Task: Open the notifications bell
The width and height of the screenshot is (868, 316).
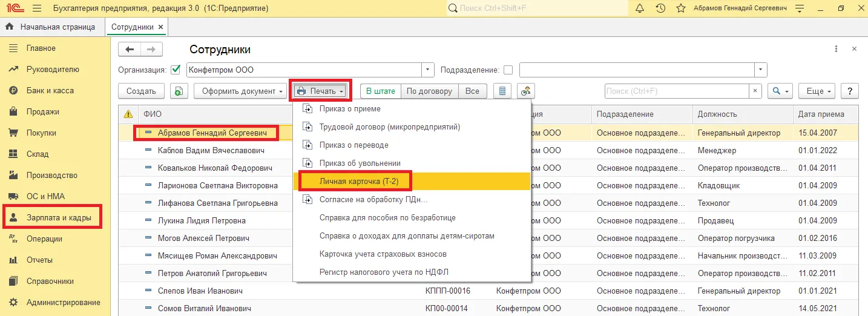Action: tap(640, 8)
